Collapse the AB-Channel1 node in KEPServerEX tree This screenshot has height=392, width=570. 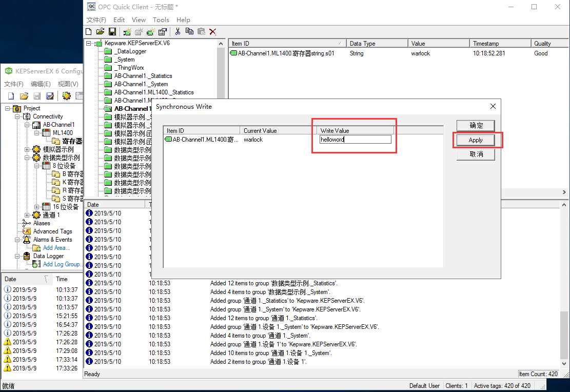27,125
